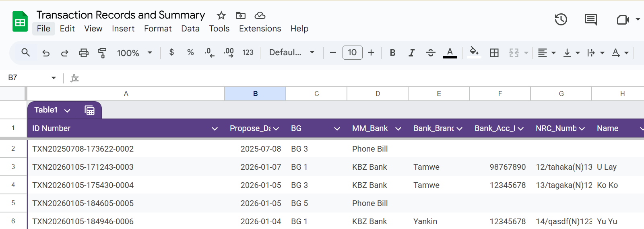Viewport: 644px width, 229px height.
Task: Open the Bank_Branch column dropdown
Action: [x=459, y=129]
